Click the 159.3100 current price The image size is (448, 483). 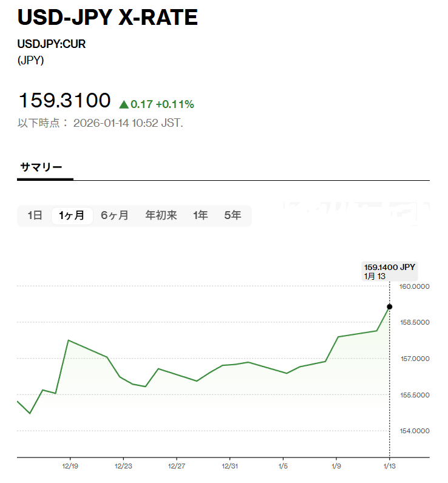pos(64,101)
